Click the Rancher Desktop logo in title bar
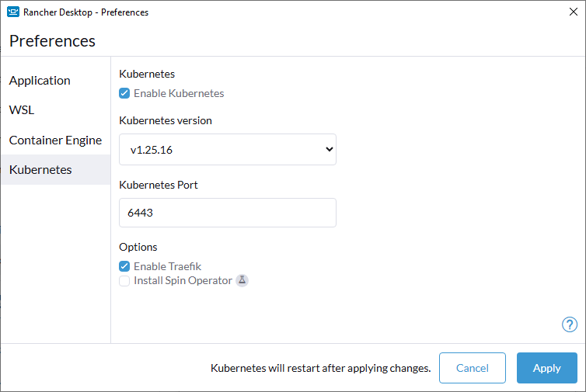Viewport: 586px width, 392px height. coord(13,12)
